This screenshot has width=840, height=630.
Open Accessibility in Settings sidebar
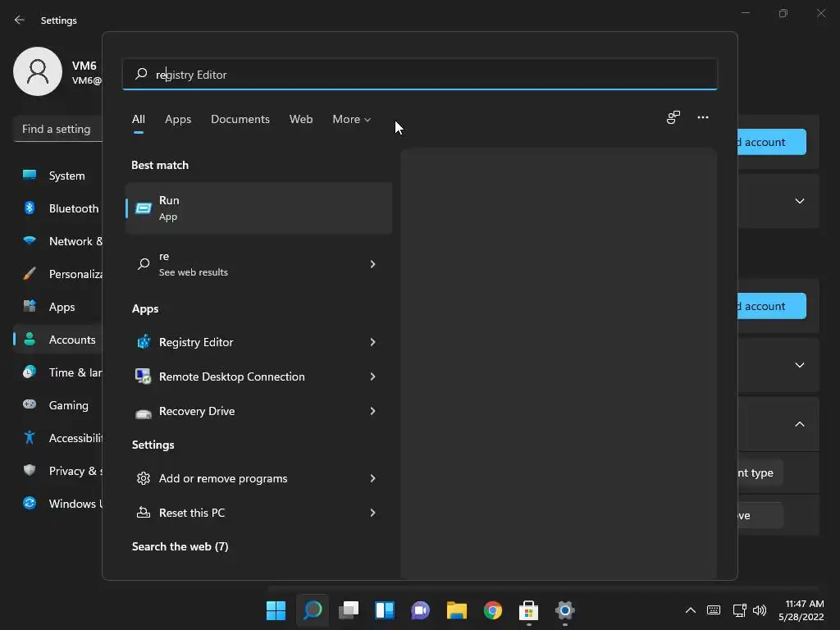point(58,438)
